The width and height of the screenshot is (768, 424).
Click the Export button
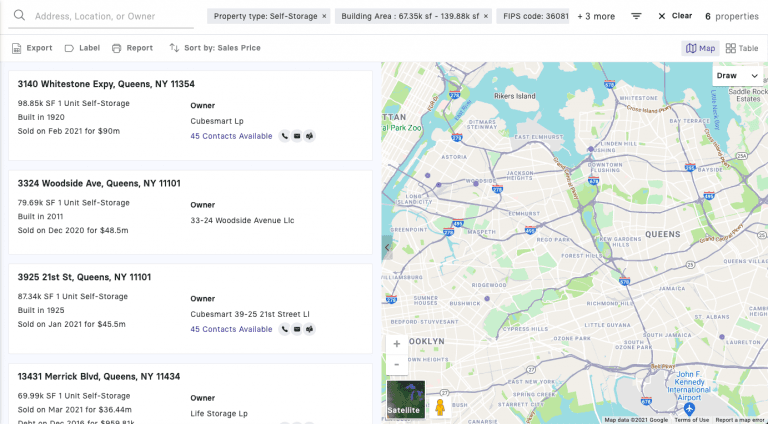tap(32, 48)
